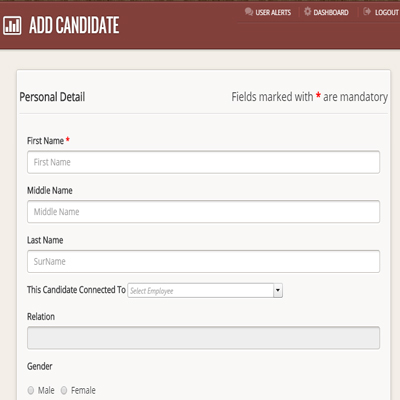Click the Dashboard gear icon

pos(308,12)
